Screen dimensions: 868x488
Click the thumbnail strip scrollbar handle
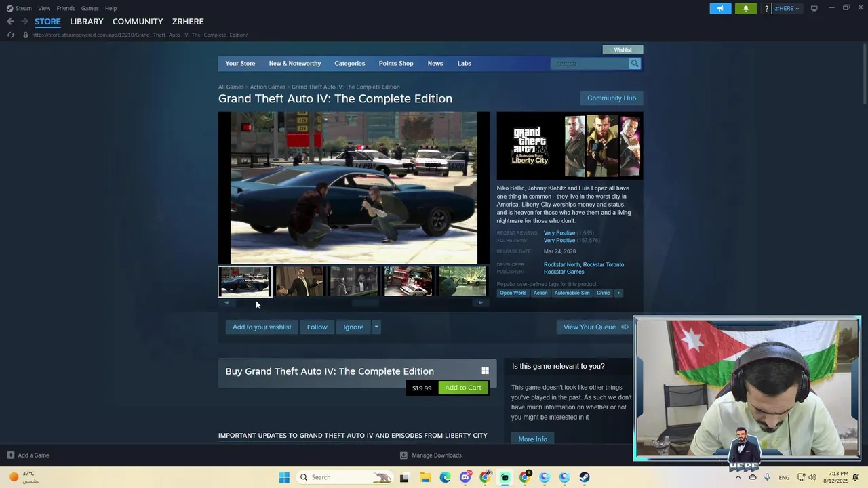(x=366, y=303)
